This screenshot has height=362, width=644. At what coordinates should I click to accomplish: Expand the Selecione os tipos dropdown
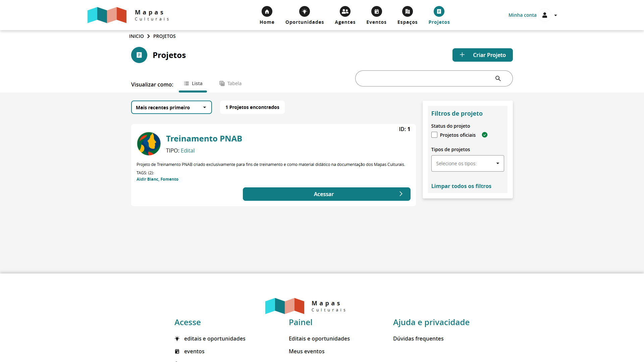click(467, 163)
